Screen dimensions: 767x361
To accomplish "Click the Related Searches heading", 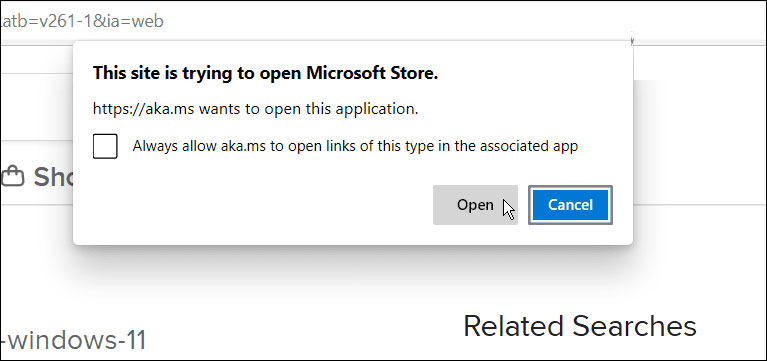I will [x=580, y=326].
